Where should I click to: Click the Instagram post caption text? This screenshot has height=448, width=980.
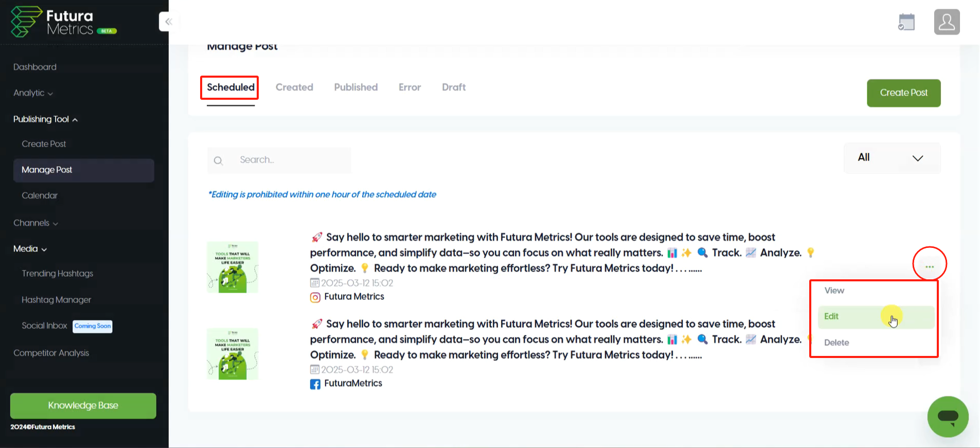562,253
